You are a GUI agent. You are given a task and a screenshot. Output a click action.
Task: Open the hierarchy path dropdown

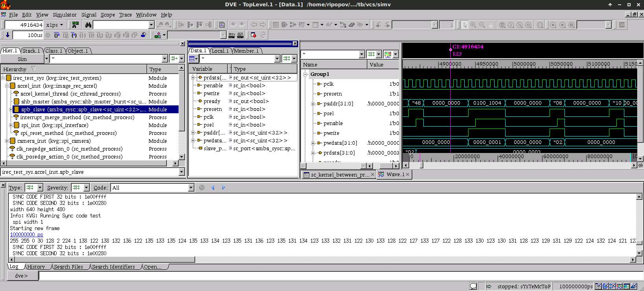181,172
